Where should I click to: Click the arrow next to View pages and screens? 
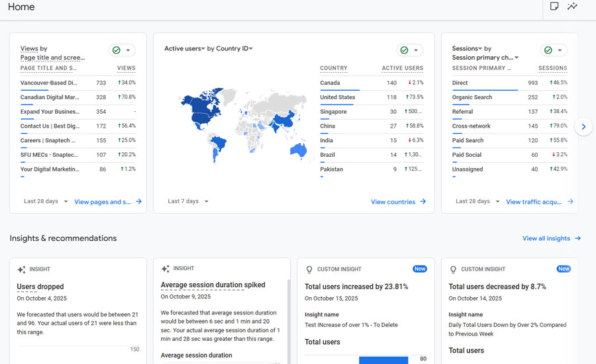[139, 201]
